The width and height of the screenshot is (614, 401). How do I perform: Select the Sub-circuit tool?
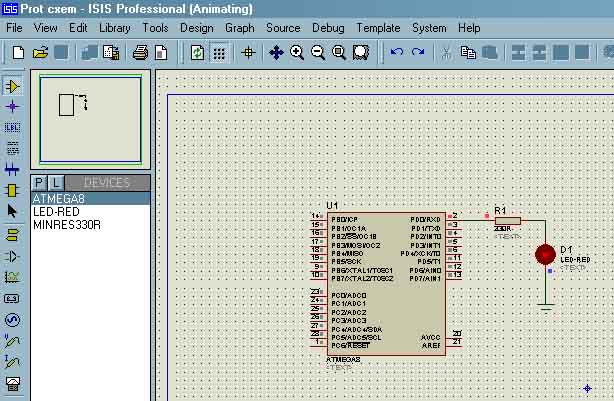click(12, 191)
